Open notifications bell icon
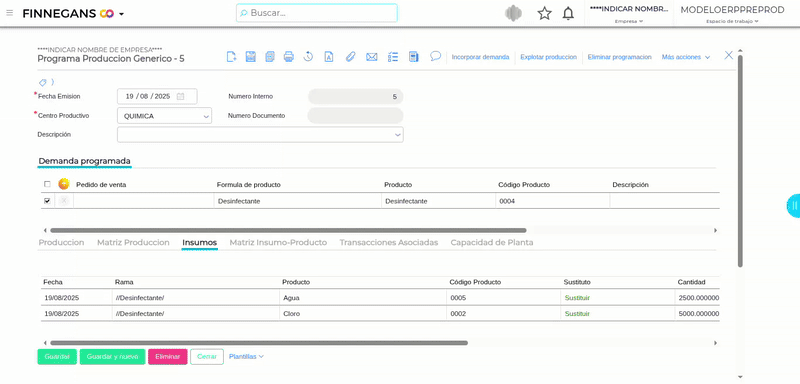 coord(568,13)
